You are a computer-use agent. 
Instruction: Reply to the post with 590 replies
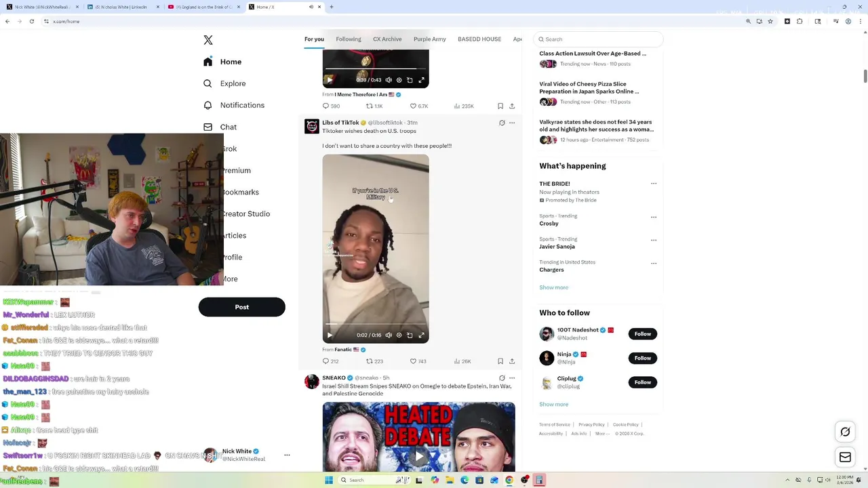pos(331,106)
